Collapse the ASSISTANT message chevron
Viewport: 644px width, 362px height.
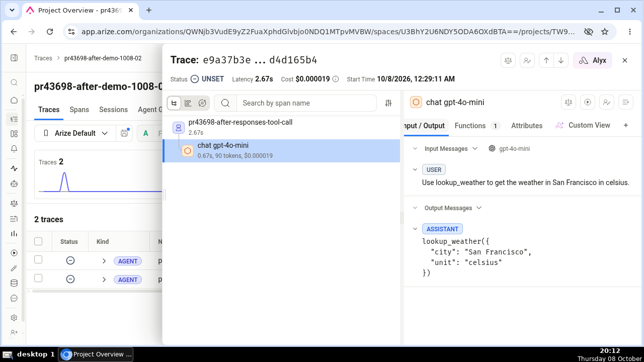tap(415, 229)
